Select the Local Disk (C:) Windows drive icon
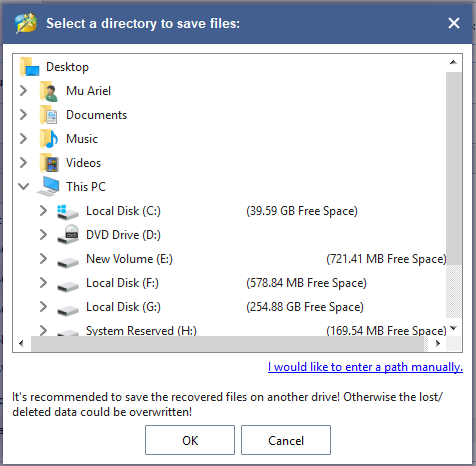Viewport: 476px width, 466px height. pos(68,212)
